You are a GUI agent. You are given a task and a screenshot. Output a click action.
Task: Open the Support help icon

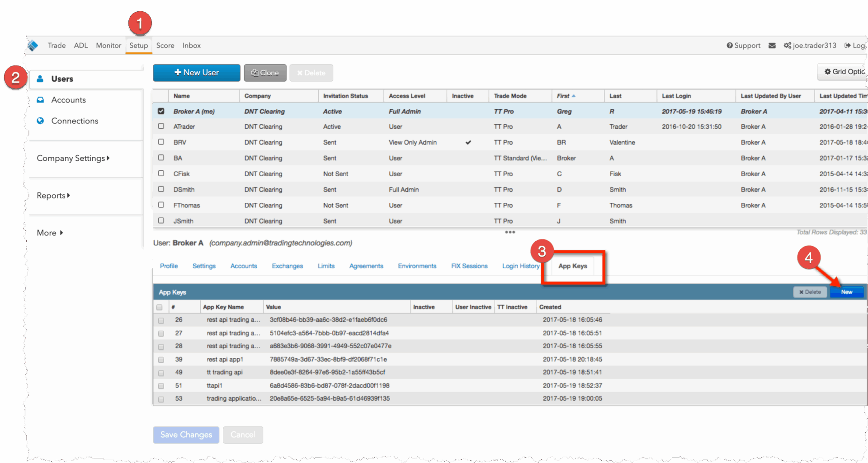coord(730,46)
